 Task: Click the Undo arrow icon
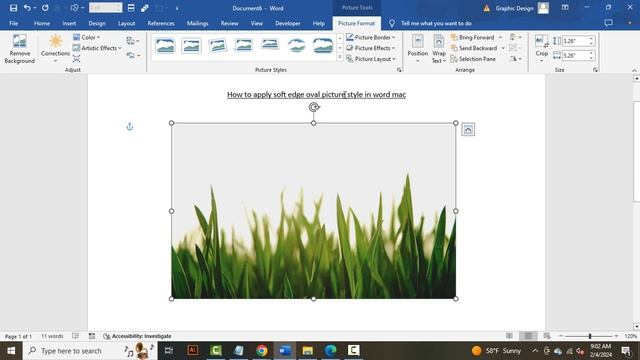coord(27,8)
